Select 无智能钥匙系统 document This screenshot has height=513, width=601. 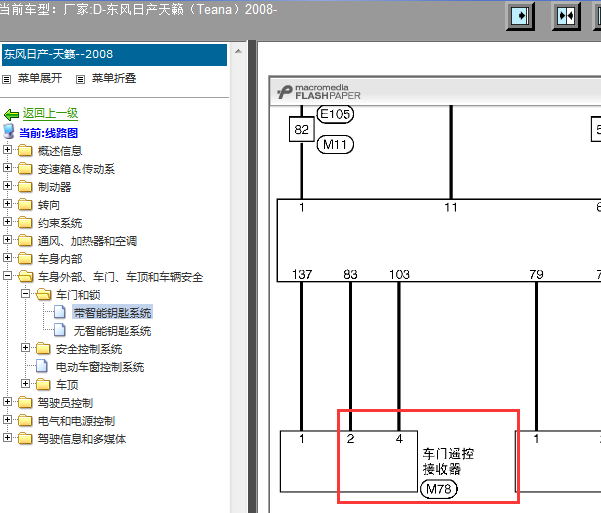point(112,331)
